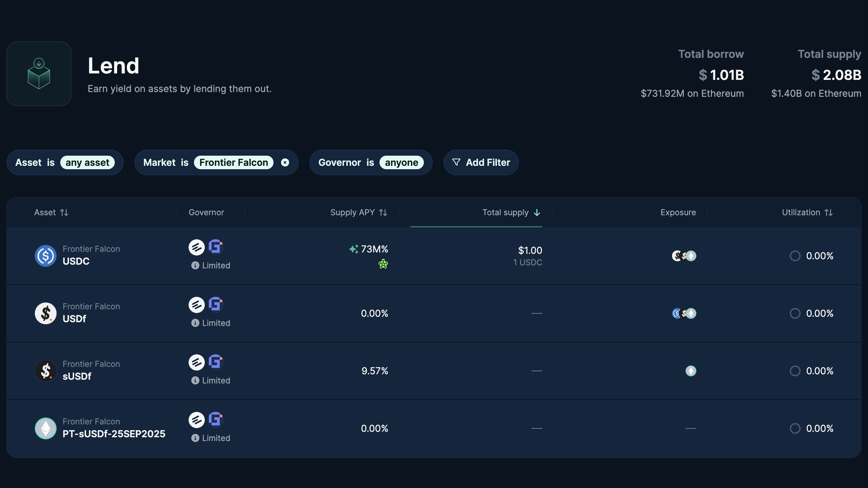The width and height of the screenshot is (868, 488).
Task: Click the $2.08B total supply figure
Action: click(x=836, y=75)
